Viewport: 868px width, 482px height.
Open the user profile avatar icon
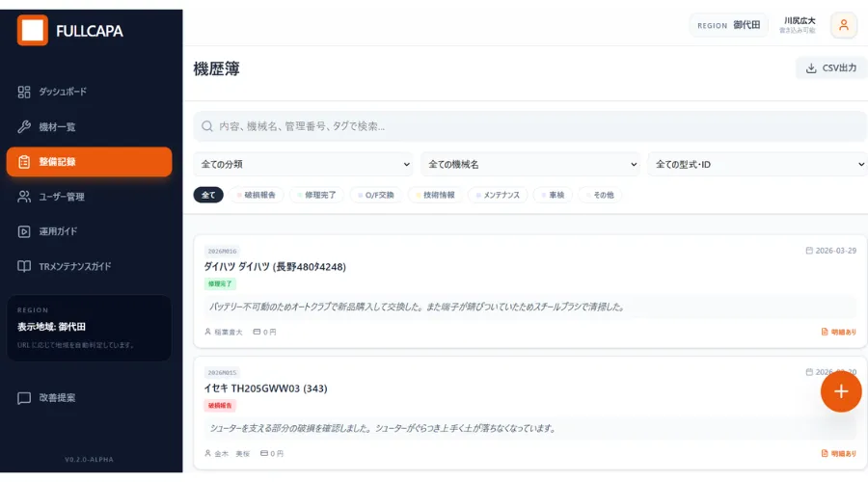click(x=843, y=25)
